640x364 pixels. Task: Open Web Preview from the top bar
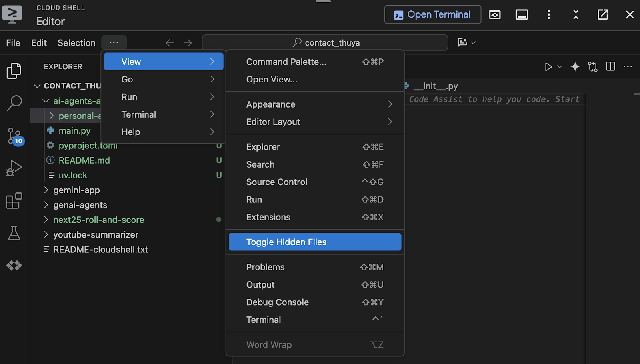click(x=494, y=14)
